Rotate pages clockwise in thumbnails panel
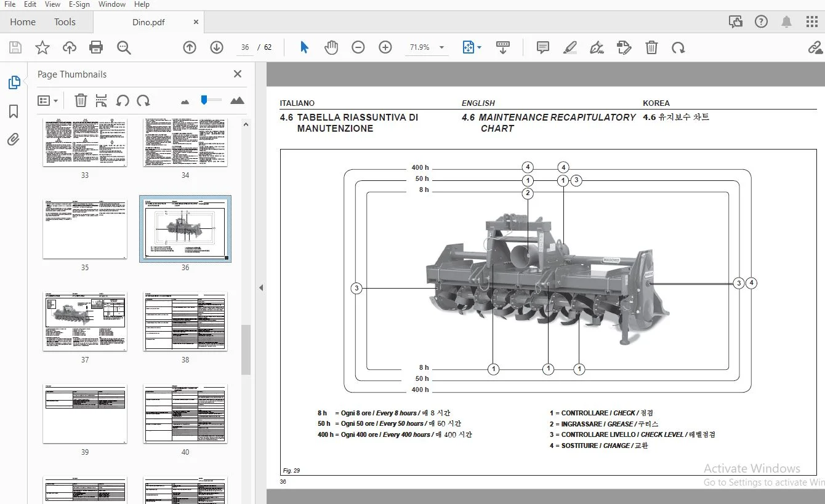825x504 pixels. click(x=143, y=100)
